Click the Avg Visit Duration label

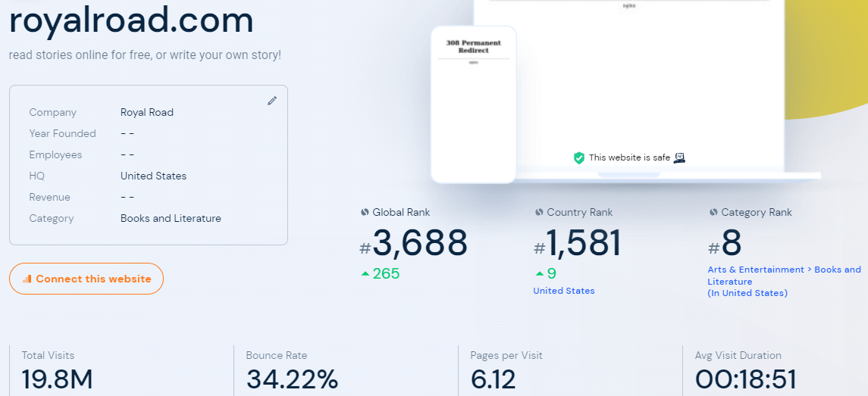tap(738, 356)
